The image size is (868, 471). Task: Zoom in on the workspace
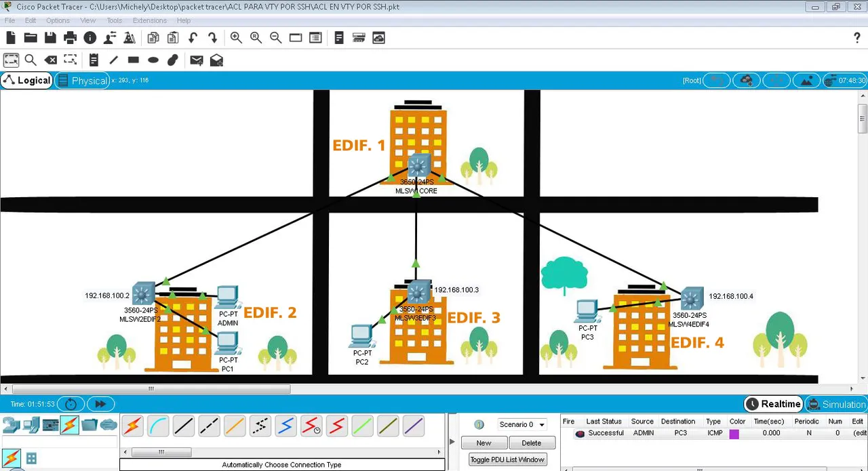[236, 37]
